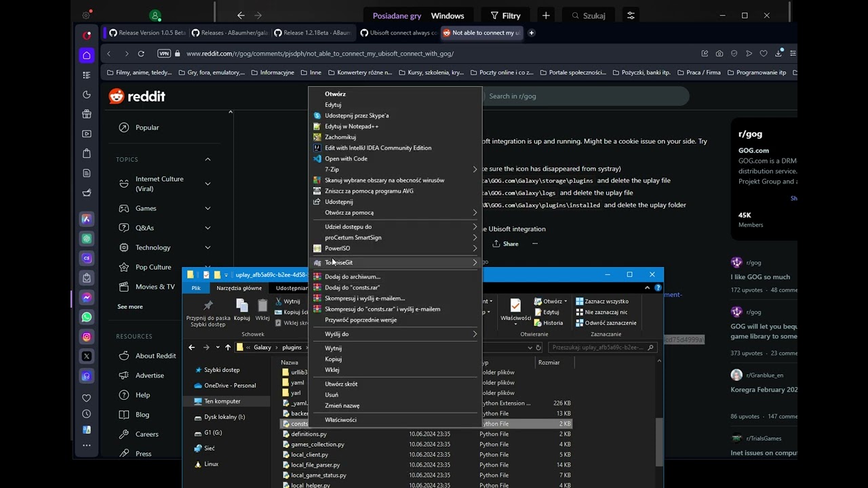The image size is (868, 488).
Task: Open the 'Programowanie itp' bookmarks folder
Action: coord(757,73)
